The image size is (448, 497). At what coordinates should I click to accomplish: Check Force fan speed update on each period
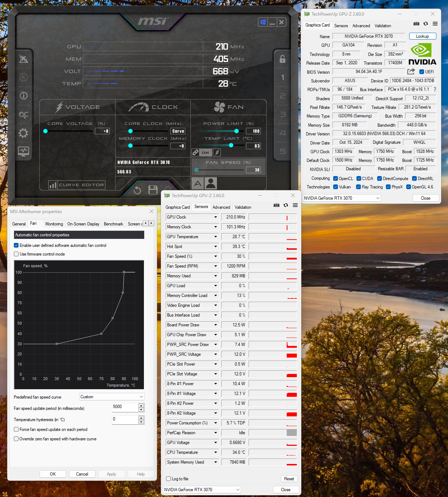(16, 429)
